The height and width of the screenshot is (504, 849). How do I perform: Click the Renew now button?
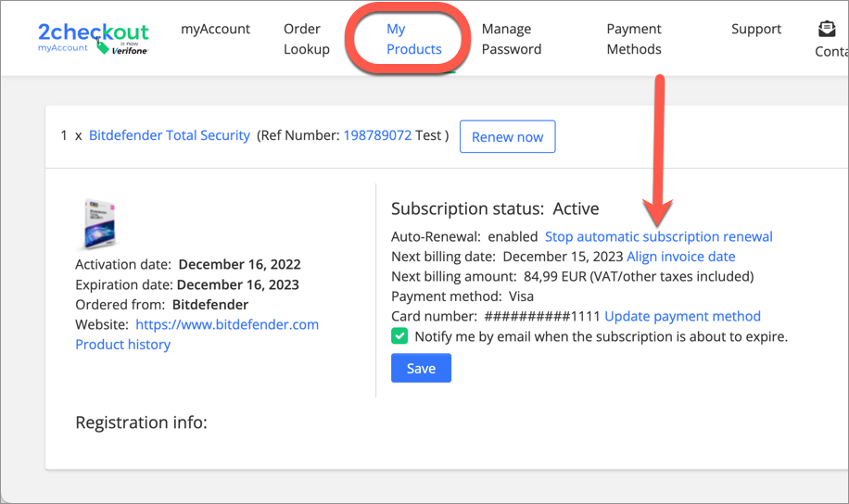507,136
